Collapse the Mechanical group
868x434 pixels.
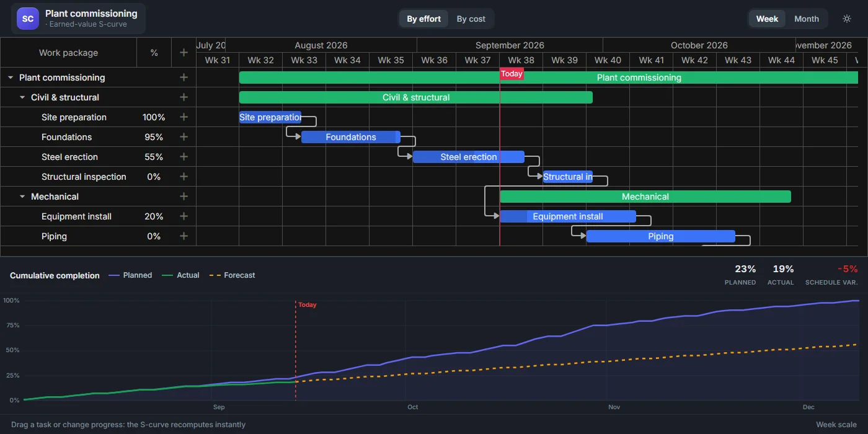coord(22,197)
